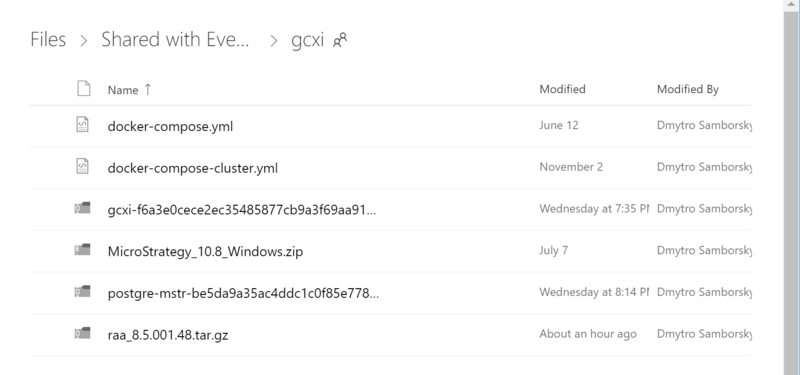Sort files using the Modified column header
The height and width of the screenshot is (375, 800).
(562, 89)
